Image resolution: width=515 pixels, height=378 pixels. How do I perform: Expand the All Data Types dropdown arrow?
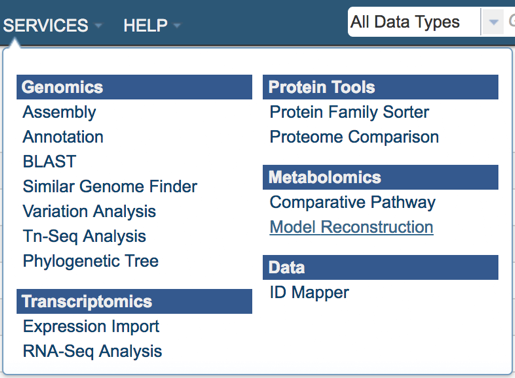[x=494, y=22]
